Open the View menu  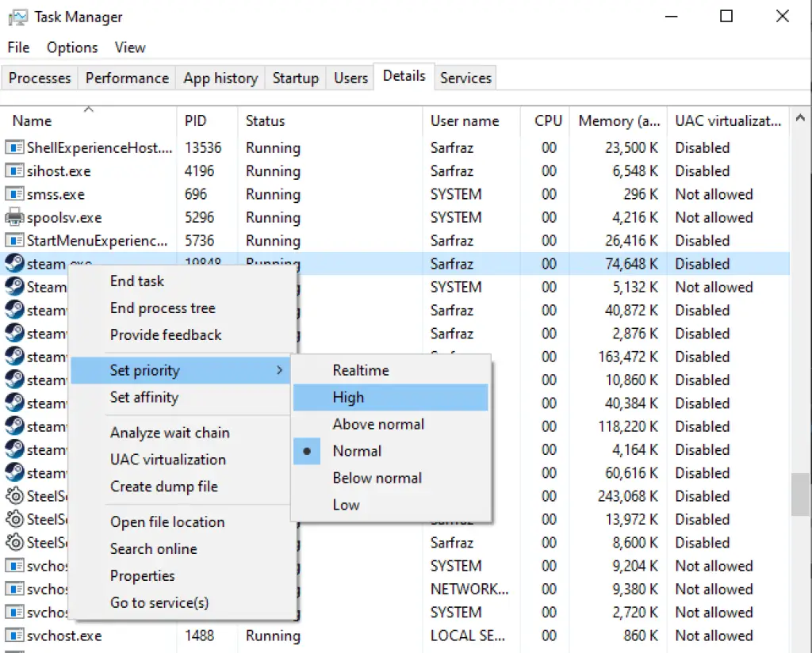point(129,48)
